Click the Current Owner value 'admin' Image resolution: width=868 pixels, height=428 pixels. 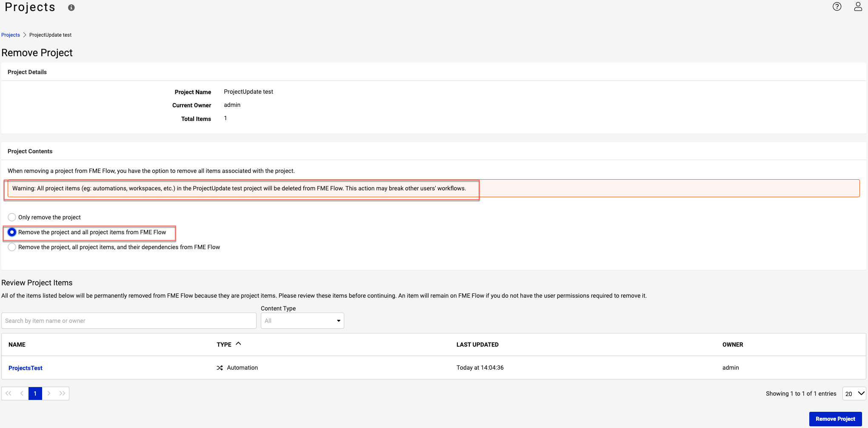pos(232,105)
